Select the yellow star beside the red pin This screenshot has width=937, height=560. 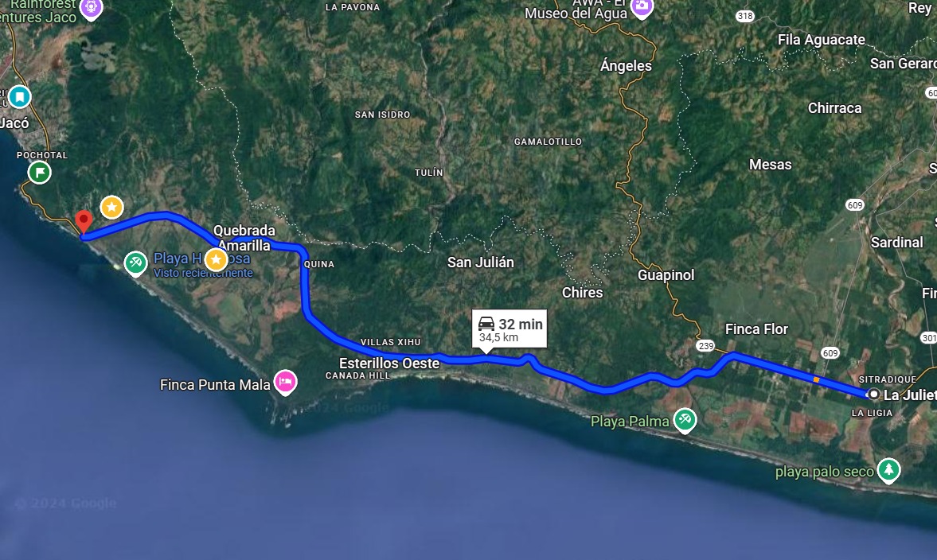click(x=111, y=207)
